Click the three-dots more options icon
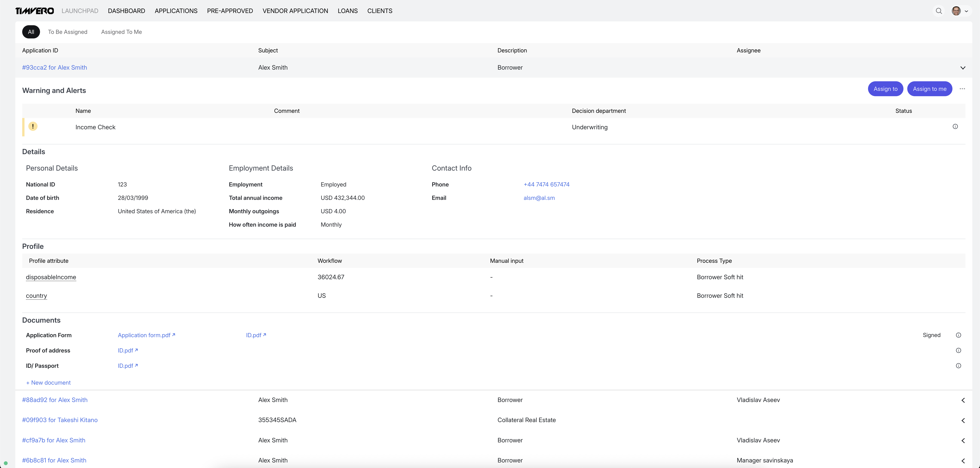Image resolution: width=980 pixels, height=468 pixels. click(x=962, y=89)
